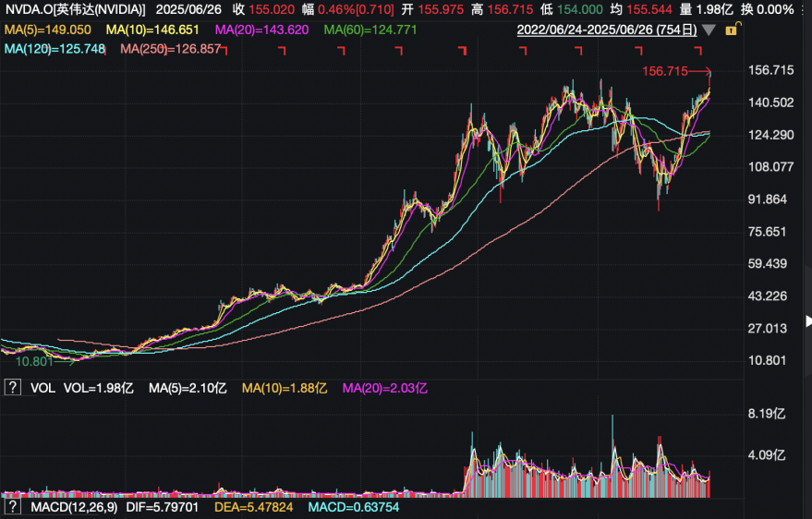812x519 pixels.
Task: Click the NVDA.O[英伟达(NVIDIA)] ticker title
Action: coord(76,9)
